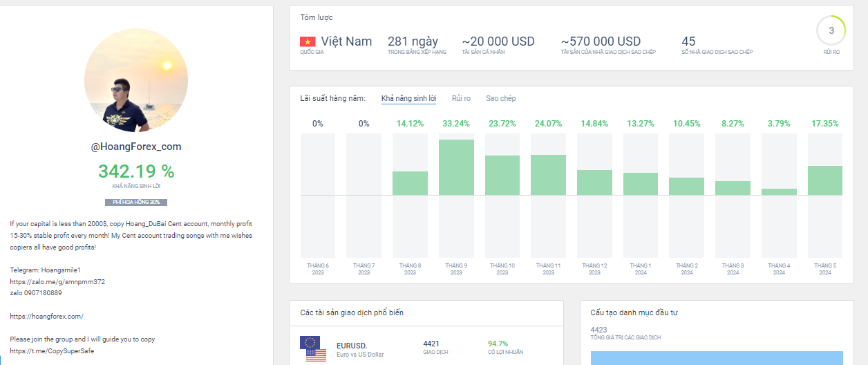The width and height of the screenshot is (868, 365).
Task: Click the 94.7% profitable trades value
Action: tap(498, 344)
